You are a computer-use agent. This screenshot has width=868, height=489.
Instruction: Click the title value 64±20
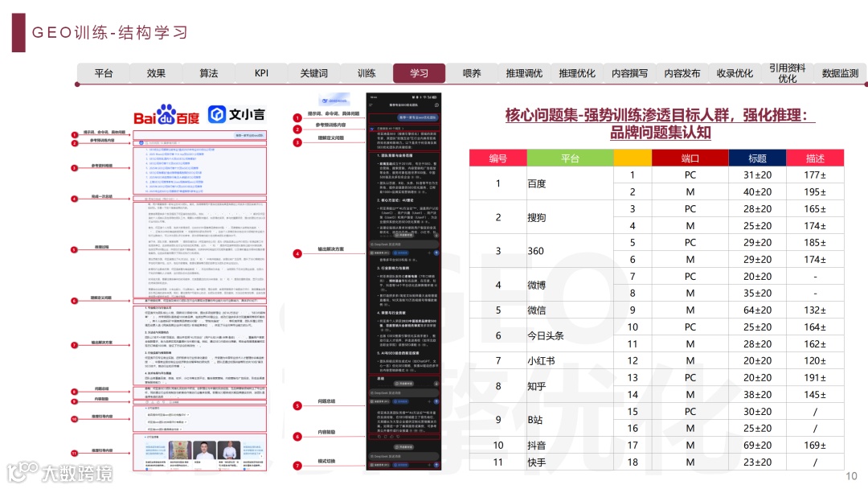[x=757, y=310]
